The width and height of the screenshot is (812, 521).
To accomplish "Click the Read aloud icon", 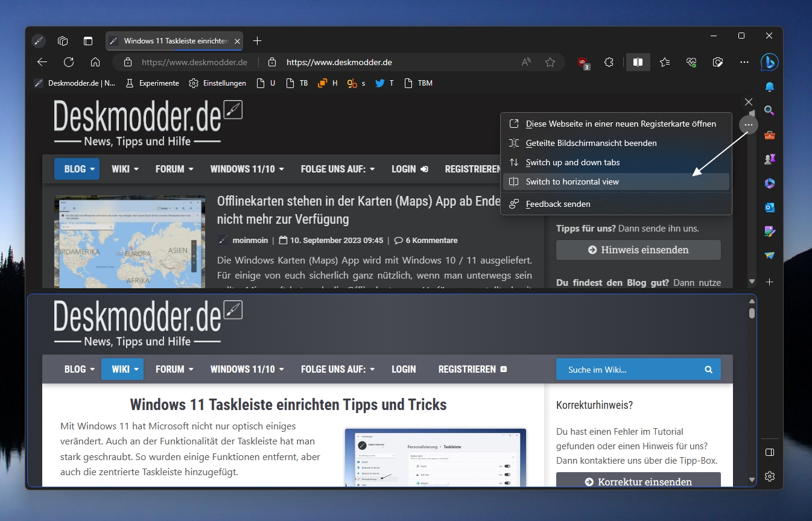I will pyautogui.click(x=526, y=62).
